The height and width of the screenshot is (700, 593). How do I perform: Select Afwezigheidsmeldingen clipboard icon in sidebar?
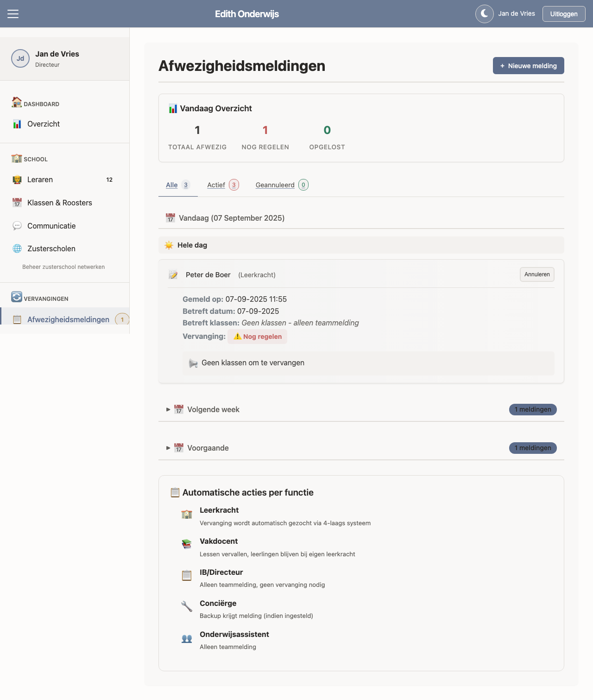point(17,319)
